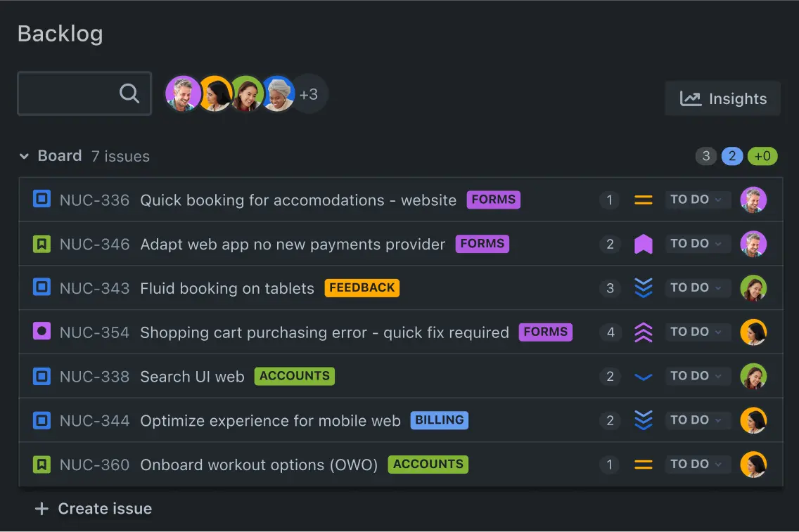The width and height of the screenshot is (799, 532).
Task: Open the TO DO status dropdown for NUC-344
Action: click(x=697, y=420)
